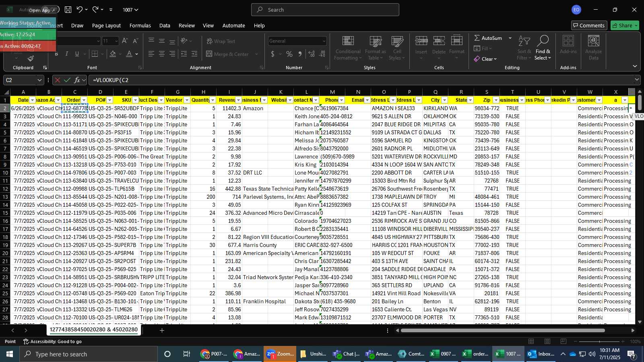Screen dimensions: 644x362
Task: Expand the Number Format General dropdown
Action: [x=324, y=41]
